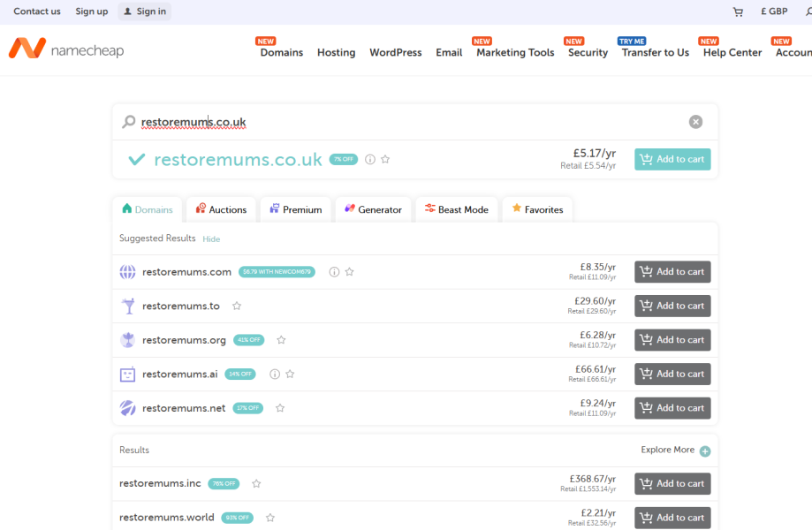Click the .org plant icon
812x530 pixels.
pyautogui.click(x=127, y=340)
